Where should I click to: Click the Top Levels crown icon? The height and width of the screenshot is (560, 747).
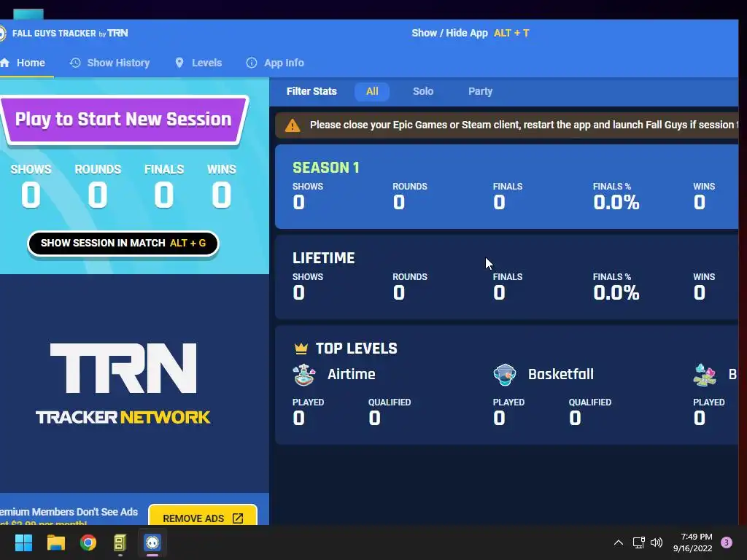pyautogui.click(x=301, y=349)
